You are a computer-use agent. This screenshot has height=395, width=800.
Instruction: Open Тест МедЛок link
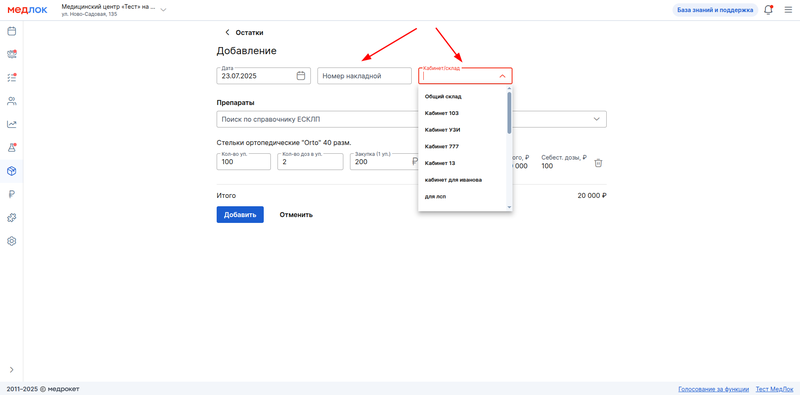[774, 389]
